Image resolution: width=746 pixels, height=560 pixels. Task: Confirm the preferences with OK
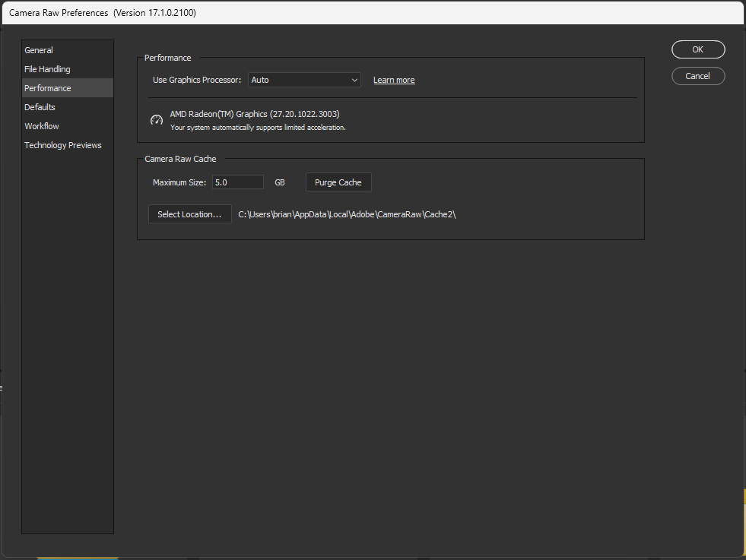click(698, 49)
